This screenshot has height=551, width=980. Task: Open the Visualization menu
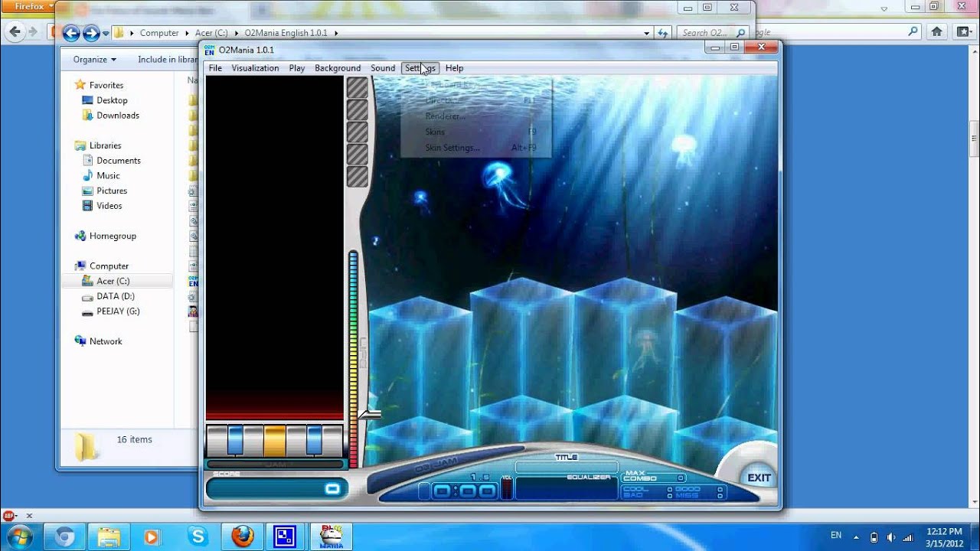(x=255, y=68)
